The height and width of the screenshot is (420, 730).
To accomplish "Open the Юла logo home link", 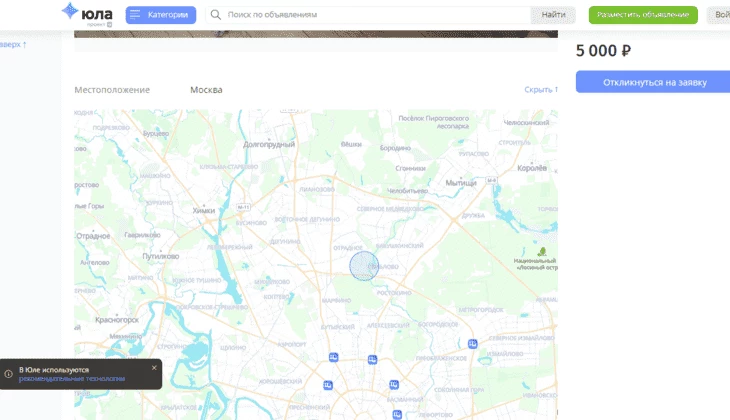I will point(88,14).
